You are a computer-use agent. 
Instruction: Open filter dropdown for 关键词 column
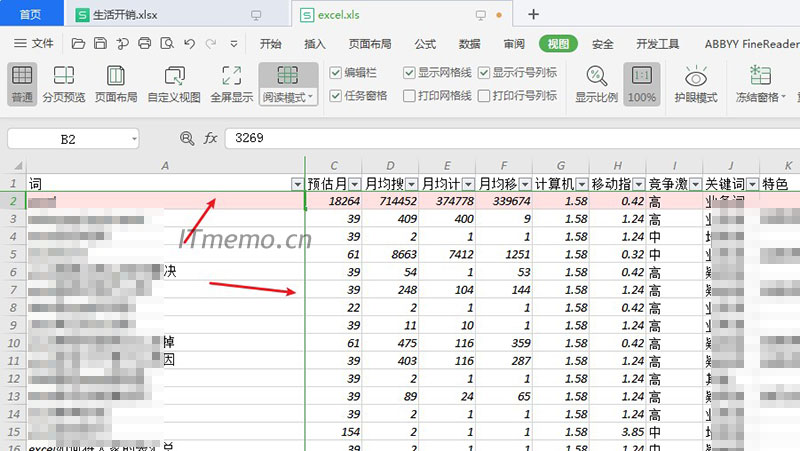click(753, 184)
